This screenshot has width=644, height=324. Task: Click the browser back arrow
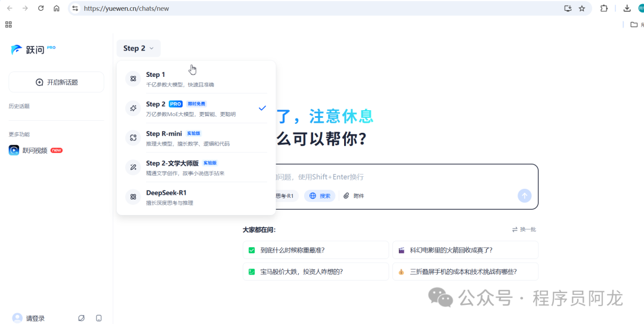(10, 8)
